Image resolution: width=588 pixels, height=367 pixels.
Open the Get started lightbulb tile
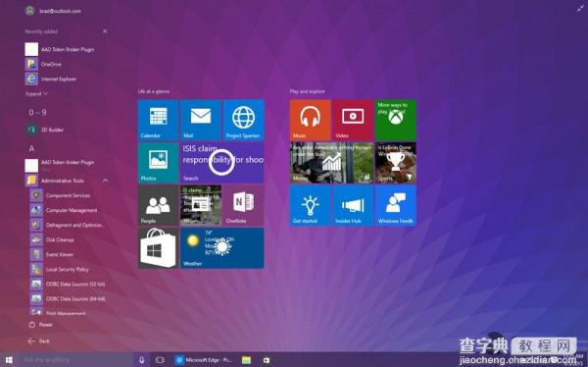pos(310,205)
